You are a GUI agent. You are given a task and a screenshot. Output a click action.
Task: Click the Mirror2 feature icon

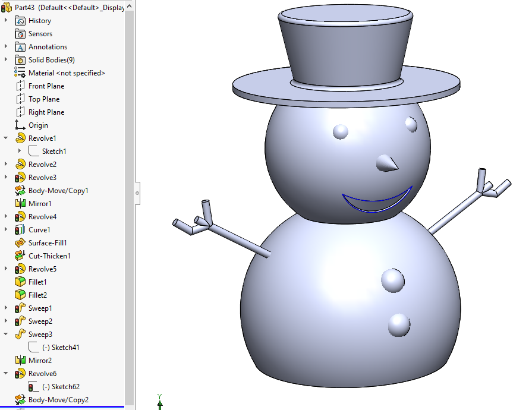pyautogui.click(x=20, y=361)
